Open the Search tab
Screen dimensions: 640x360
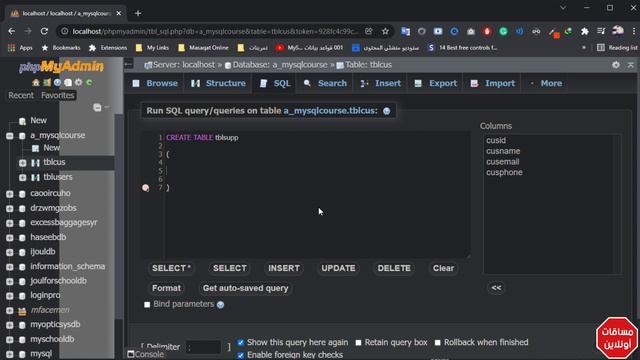325,83
